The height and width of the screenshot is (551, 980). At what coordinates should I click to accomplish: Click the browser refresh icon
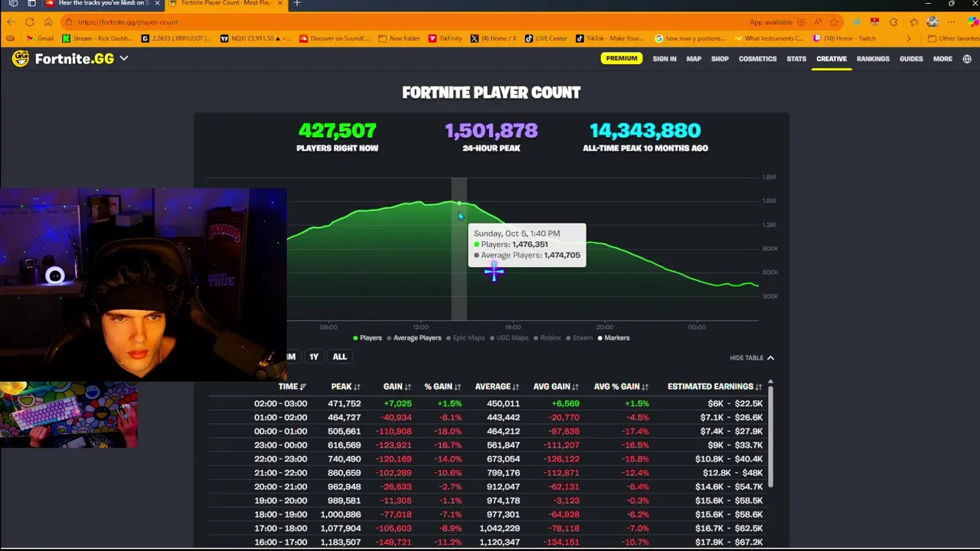pos(29,22)
